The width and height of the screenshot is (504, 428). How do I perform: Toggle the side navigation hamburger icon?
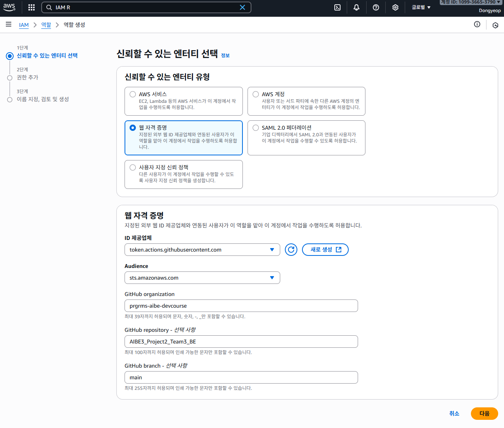(9, 25)
